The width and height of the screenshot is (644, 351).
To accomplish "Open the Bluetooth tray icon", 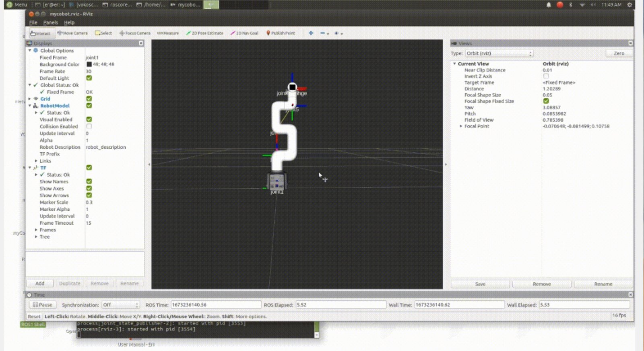I will click(x=570, y=5).
